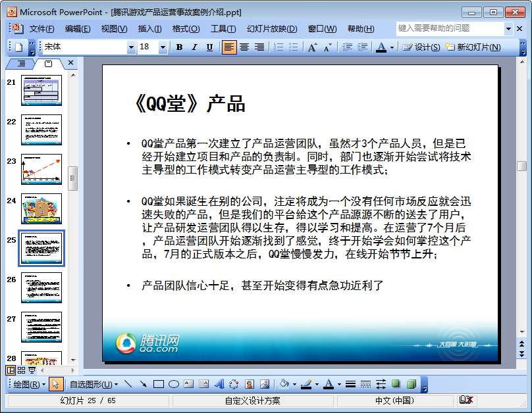The height and width of the screenshot is (413, 532).
Task: Open the 视图(V) menu
Action: pos(114,29)
